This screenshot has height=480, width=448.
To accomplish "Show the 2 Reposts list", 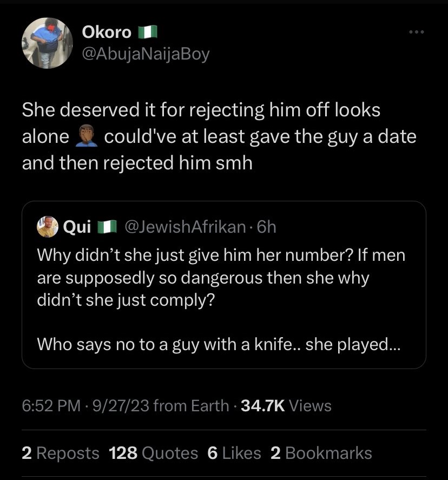I will click(60, 453).
